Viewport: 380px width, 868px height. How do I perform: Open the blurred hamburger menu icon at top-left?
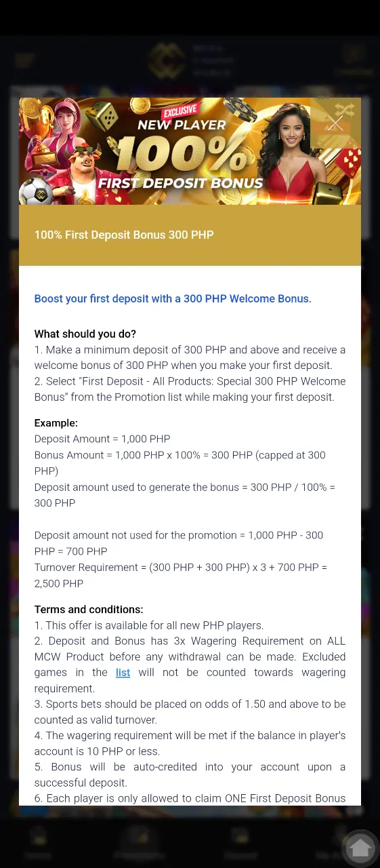(x=24, y=61)
